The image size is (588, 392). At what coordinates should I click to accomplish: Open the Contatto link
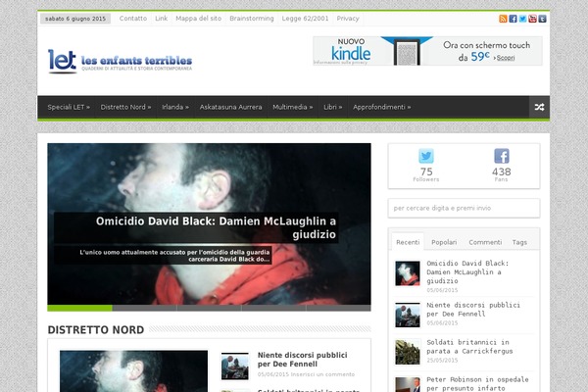[x=133, y=19]
